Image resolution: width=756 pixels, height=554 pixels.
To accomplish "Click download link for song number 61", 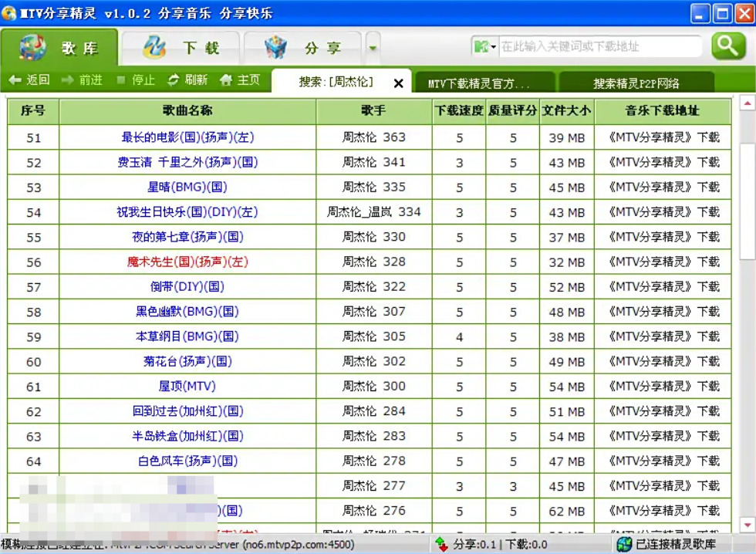I will [663, 387].
